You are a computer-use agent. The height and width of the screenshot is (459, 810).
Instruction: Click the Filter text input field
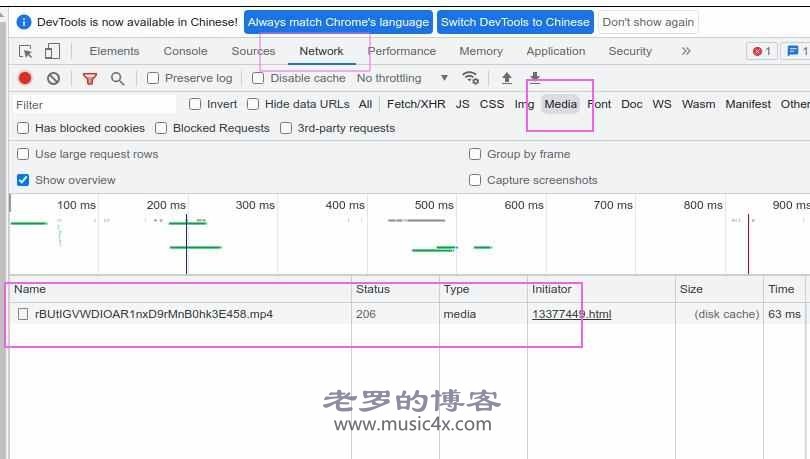coord(95,104)
